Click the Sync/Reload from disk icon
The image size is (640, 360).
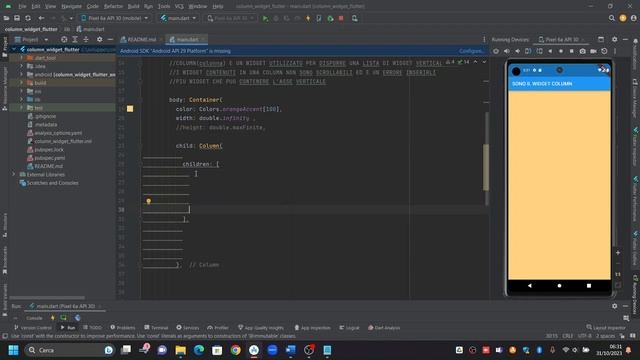[x=28, y=18]
